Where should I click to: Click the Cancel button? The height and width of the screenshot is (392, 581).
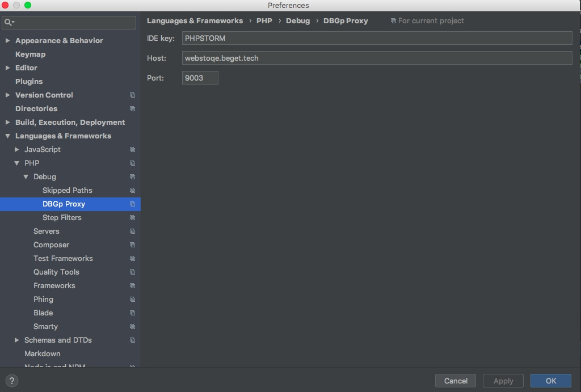point(456,381)
